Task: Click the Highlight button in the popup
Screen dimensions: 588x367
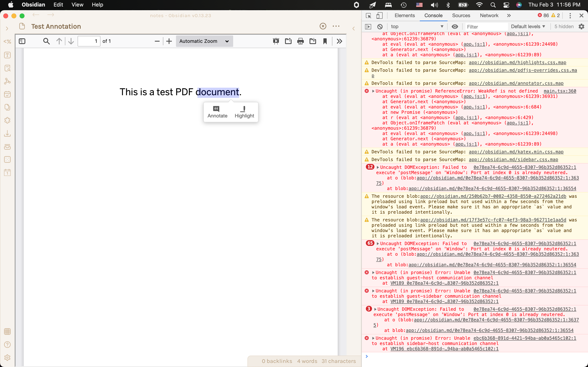Action: click(x=244, y=112)
